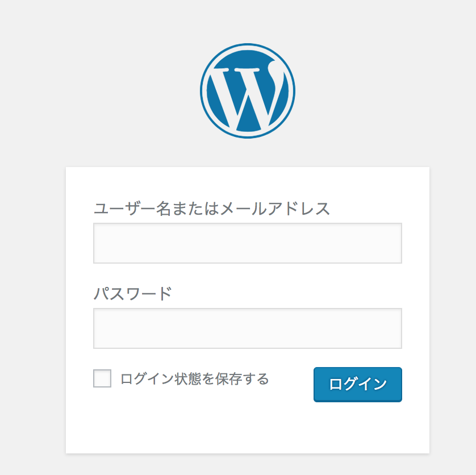Select the username or email text box

(x=248, y=243)
